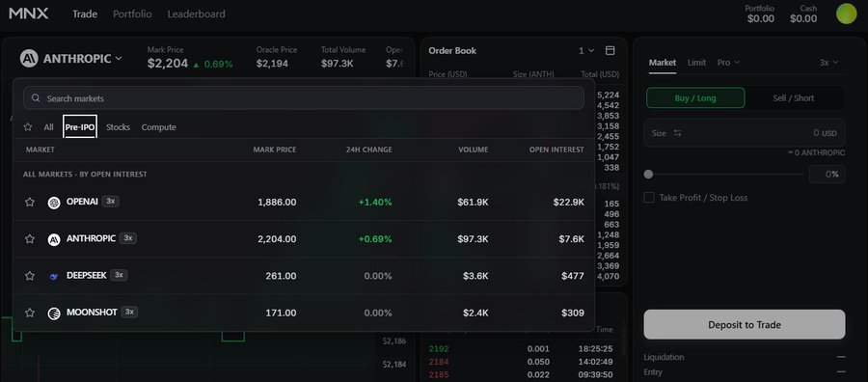Click the OPENAI 3x leverage badge
This screenshot has height=382, width=868.
click(111, 201)
